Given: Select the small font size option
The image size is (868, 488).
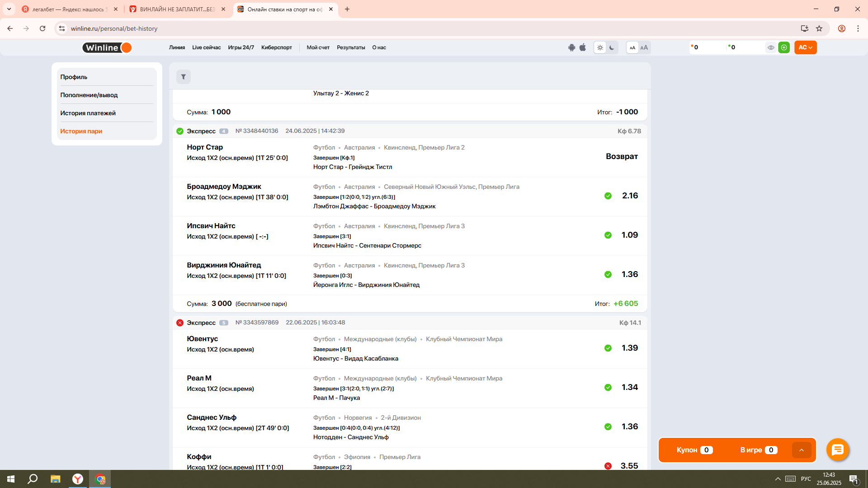Looking at the screenshot, I should click(x=632, y=47).
